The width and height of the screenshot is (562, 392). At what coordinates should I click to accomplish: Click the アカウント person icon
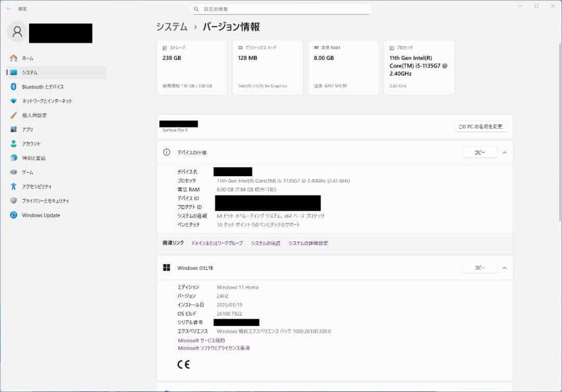(14, 143)
